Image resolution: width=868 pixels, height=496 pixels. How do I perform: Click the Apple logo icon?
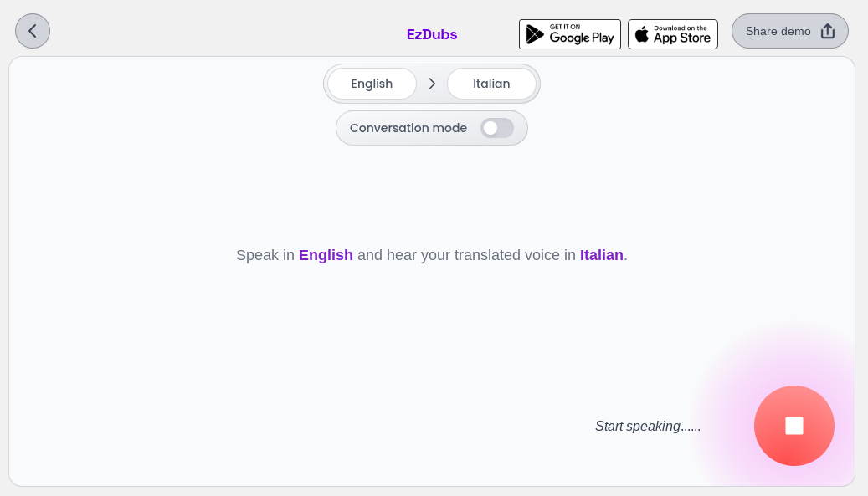point(642,34)
